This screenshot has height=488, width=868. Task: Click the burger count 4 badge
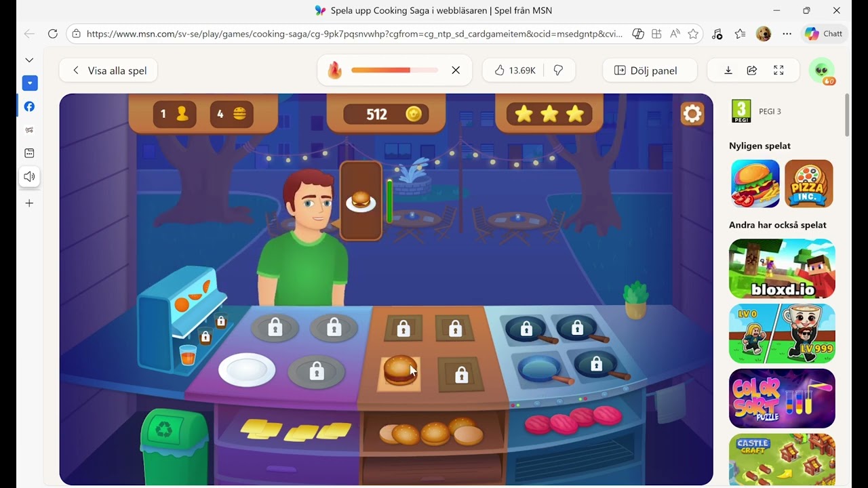[x=232, y=114]
